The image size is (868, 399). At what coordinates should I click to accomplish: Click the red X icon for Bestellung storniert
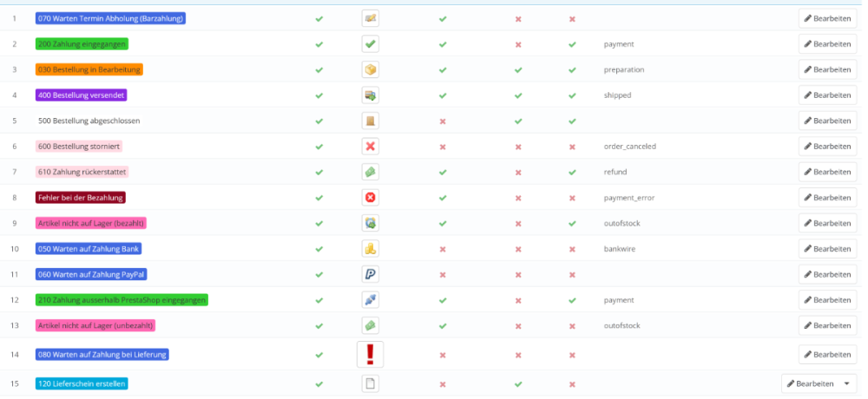click(371, 147)
